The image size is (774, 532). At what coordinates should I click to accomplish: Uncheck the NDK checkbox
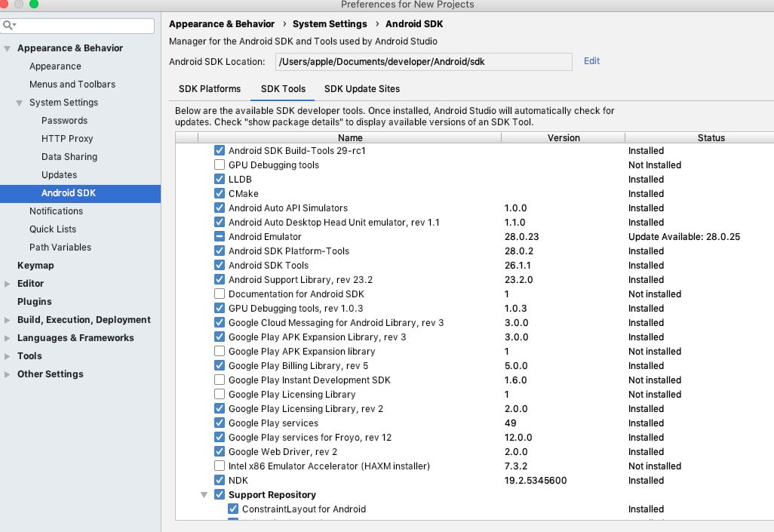tap(220, 481)
